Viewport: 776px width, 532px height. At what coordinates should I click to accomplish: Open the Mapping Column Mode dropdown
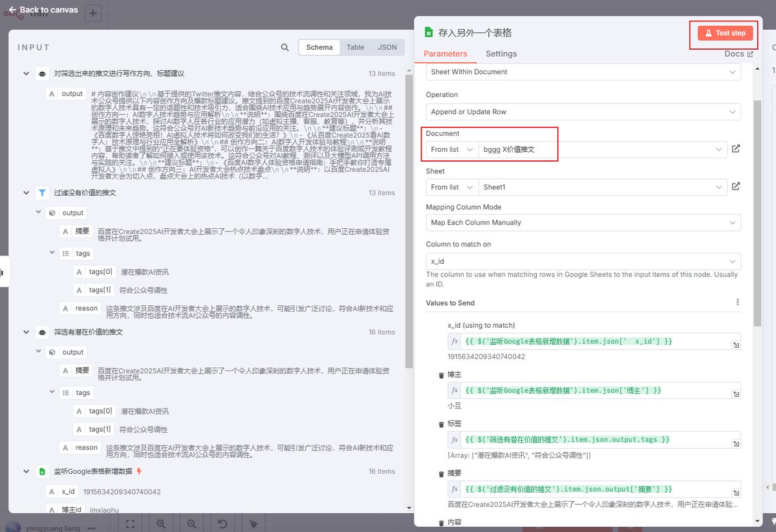(582, 223)
